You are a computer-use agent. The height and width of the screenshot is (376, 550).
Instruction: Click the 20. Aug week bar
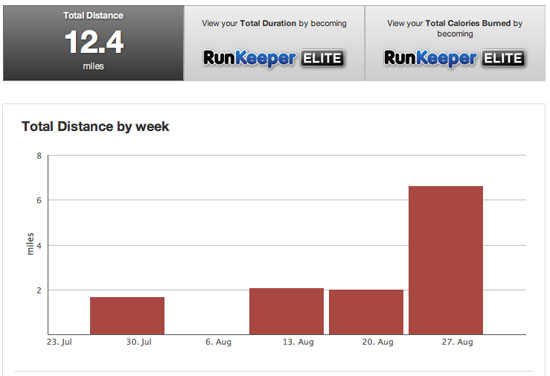point(366,312)
